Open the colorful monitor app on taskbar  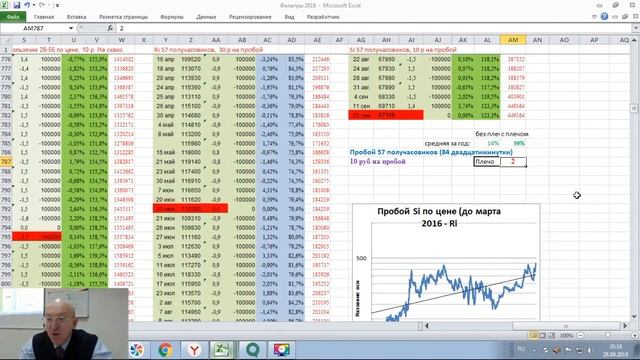click(282, 350)
